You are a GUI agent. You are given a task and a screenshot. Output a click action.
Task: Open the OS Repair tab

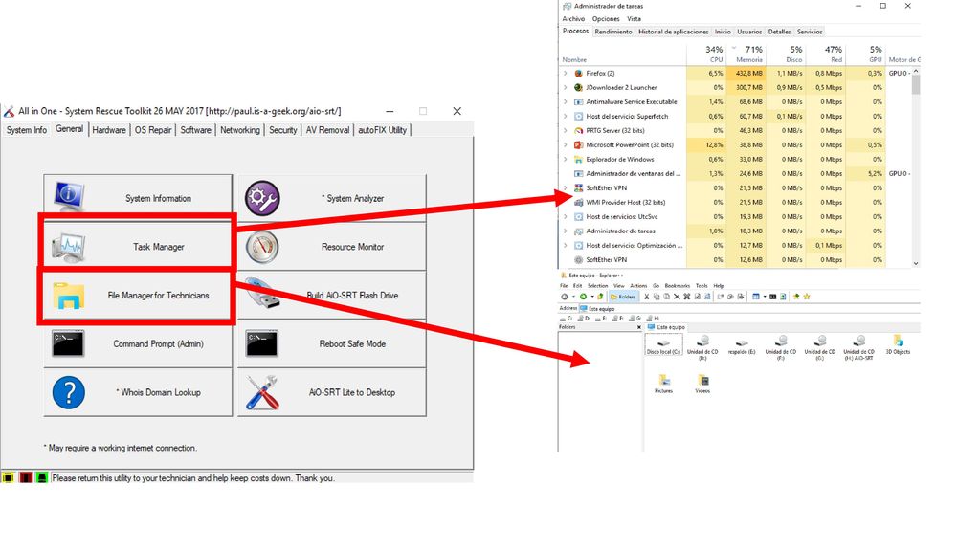click(x=153, y=130)
